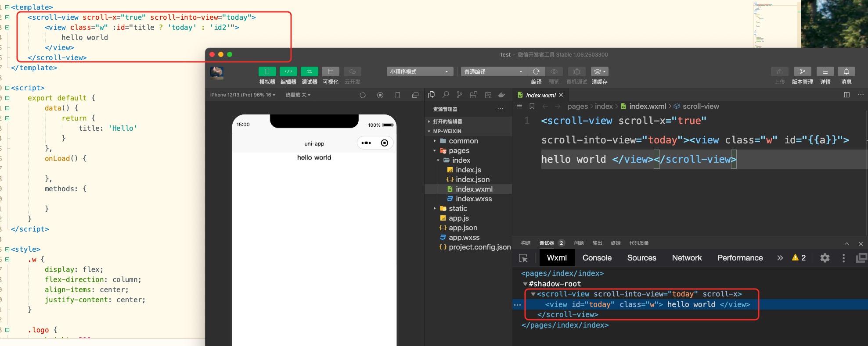
Task: Switch to the 代码质量 code quality tab
Action: click(x=639, y=243)
